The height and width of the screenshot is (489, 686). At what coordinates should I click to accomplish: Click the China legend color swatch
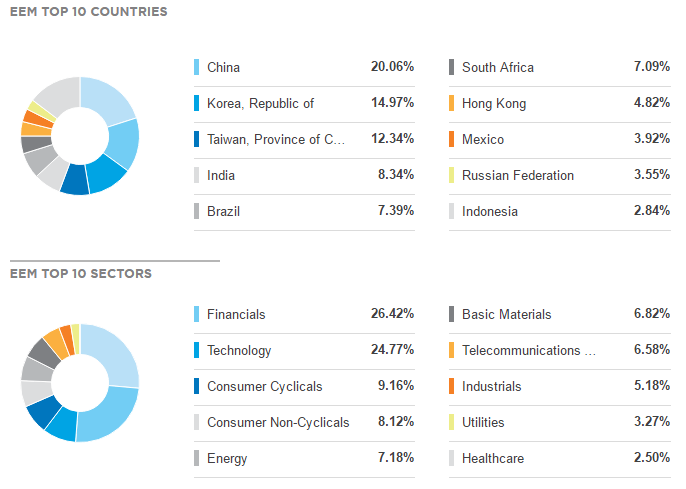tap(197, 67)
